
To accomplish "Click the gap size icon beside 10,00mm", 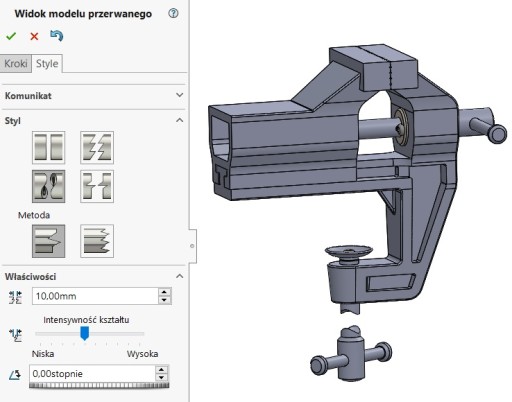I will [15, 297].
